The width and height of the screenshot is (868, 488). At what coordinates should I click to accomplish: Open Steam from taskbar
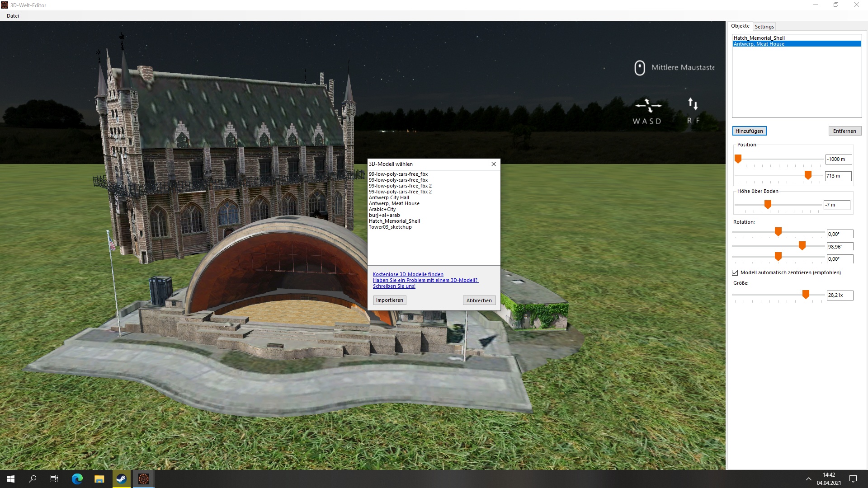coord(121,479)
